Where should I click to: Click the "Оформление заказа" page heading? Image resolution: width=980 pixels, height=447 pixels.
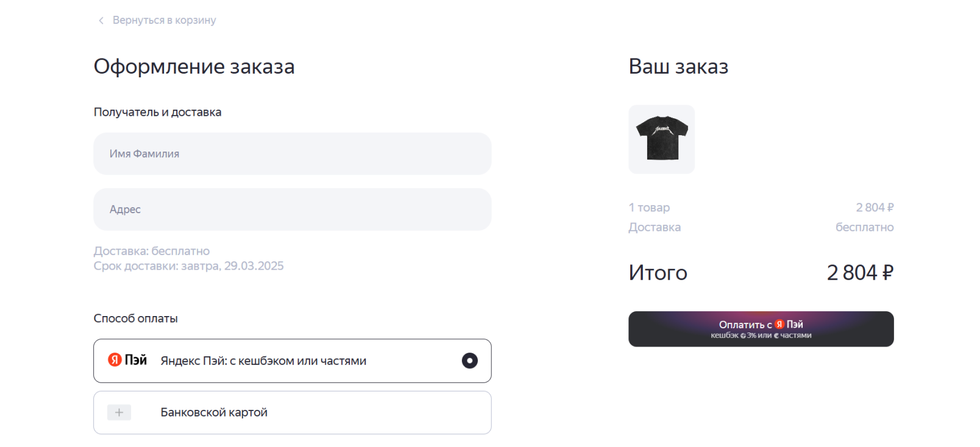pyautogui.click(x=194, y=66)
